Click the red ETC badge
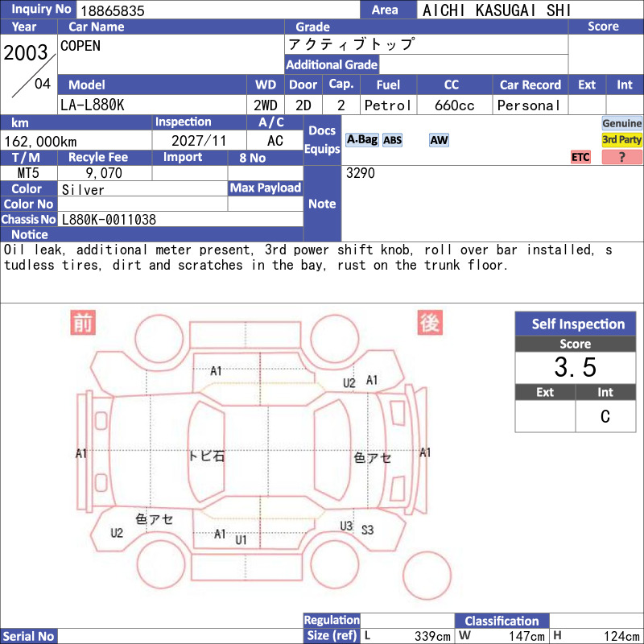 pos(580,157)
